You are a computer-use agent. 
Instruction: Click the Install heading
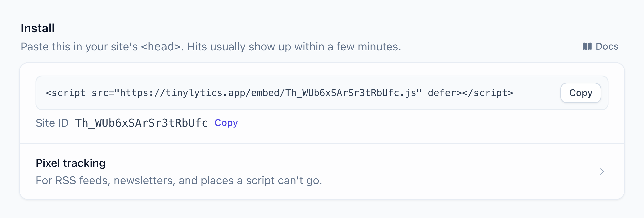pos(38,28)
